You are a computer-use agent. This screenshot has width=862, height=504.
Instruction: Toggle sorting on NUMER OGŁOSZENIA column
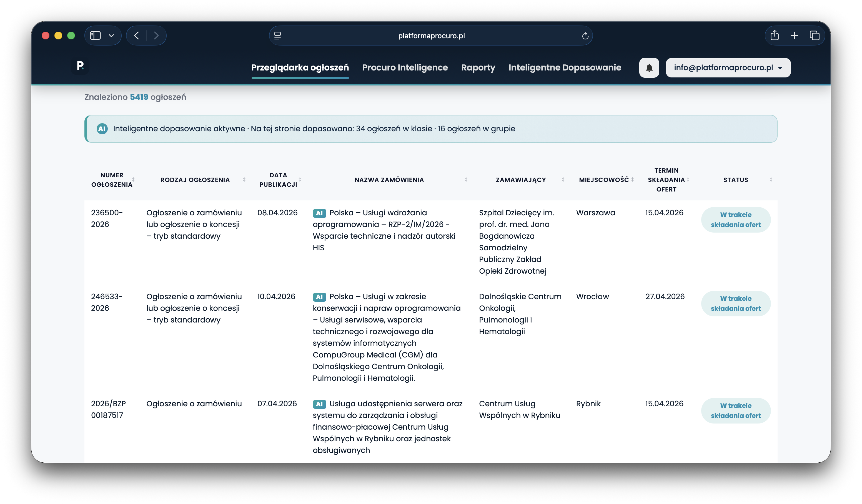134,180
